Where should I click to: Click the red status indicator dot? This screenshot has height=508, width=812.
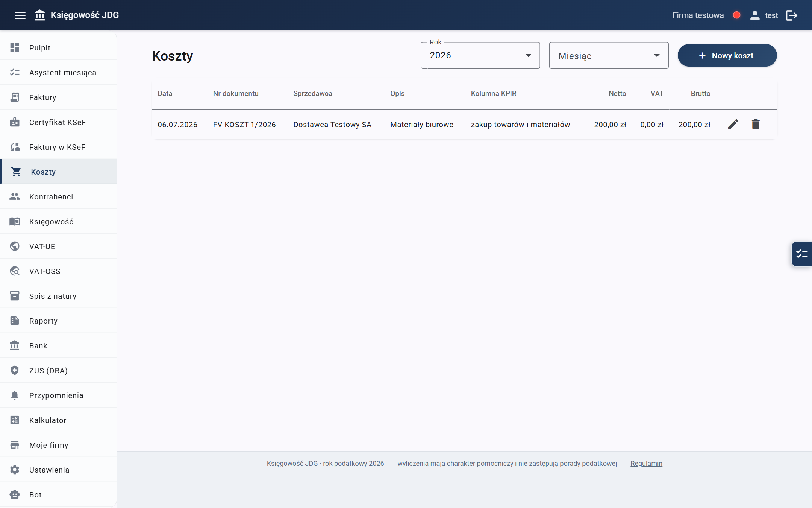736,15
